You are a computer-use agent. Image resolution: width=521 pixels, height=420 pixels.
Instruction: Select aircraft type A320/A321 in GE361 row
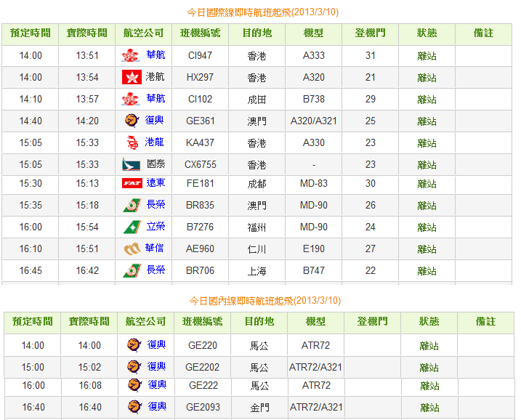pos(314,121)
